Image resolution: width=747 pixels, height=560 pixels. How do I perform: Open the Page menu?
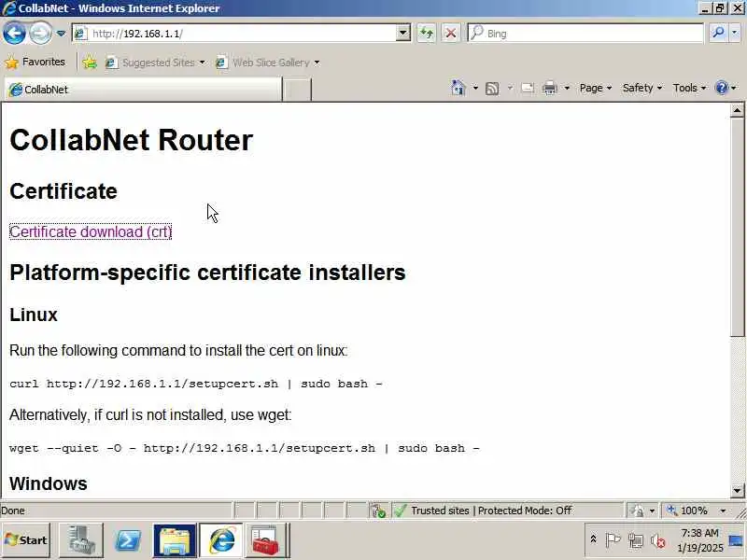click(596, 88)
